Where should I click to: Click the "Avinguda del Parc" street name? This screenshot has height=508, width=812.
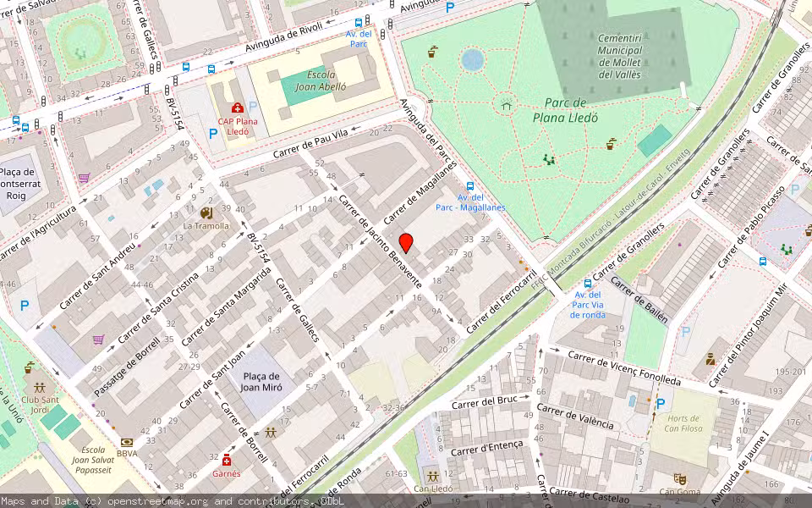pyautogui.click(x=426, y=130)
